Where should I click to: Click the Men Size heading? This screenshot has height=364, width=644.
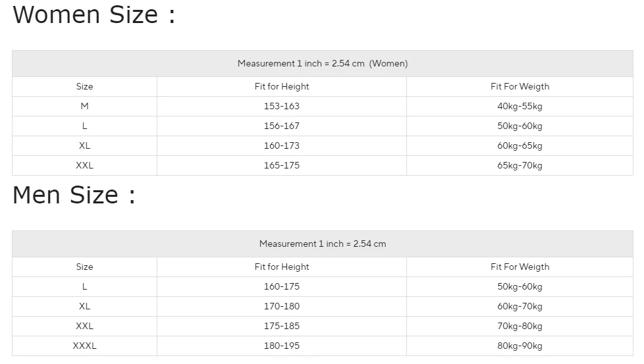click(74, 195)
